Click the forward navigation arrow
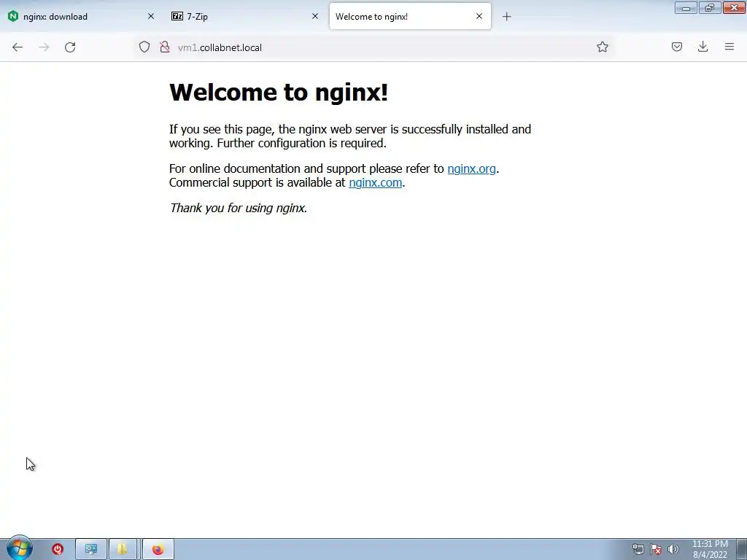 click(44, 47)
